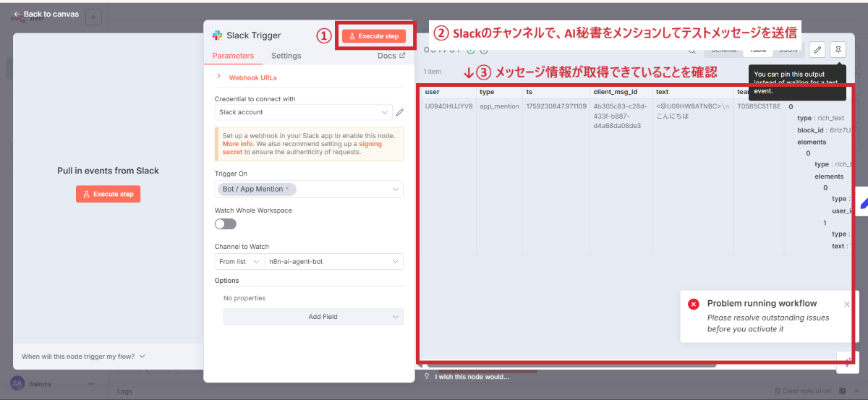Click the SA user avatar

17,383
